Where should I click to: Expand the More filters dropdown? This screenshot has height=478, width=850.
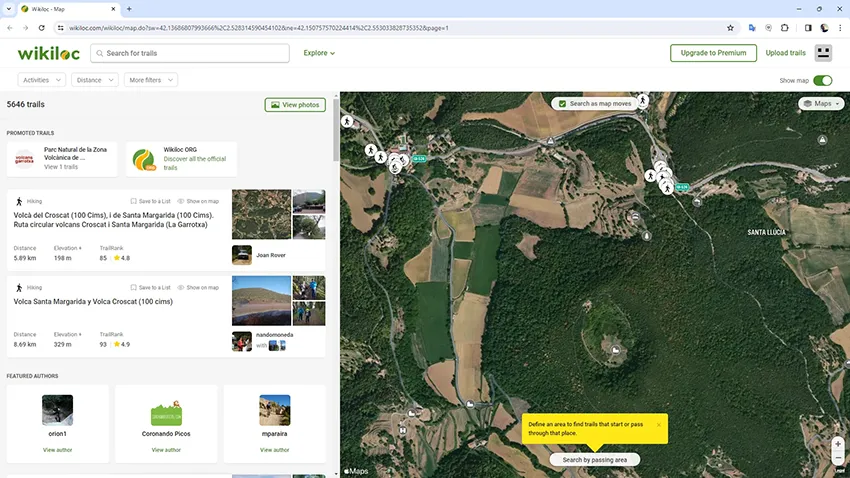point(151,80)
